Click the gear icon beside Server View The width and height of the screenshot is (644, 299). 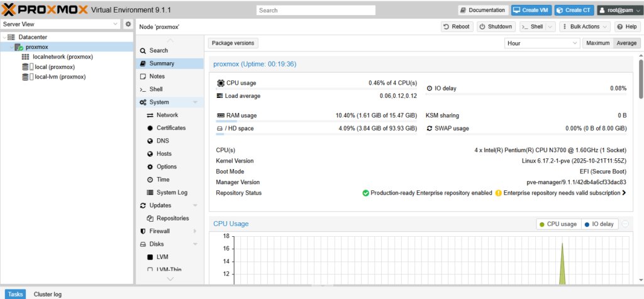pyautogui.click(x=128, y=24)
